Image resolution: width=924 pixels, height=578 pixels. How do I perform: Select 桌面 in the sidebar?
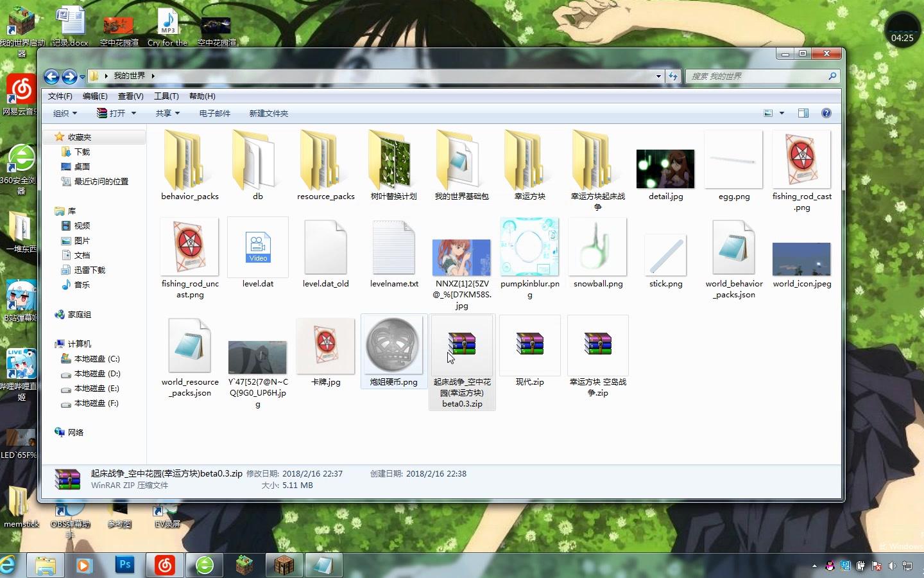pos(82,167)
